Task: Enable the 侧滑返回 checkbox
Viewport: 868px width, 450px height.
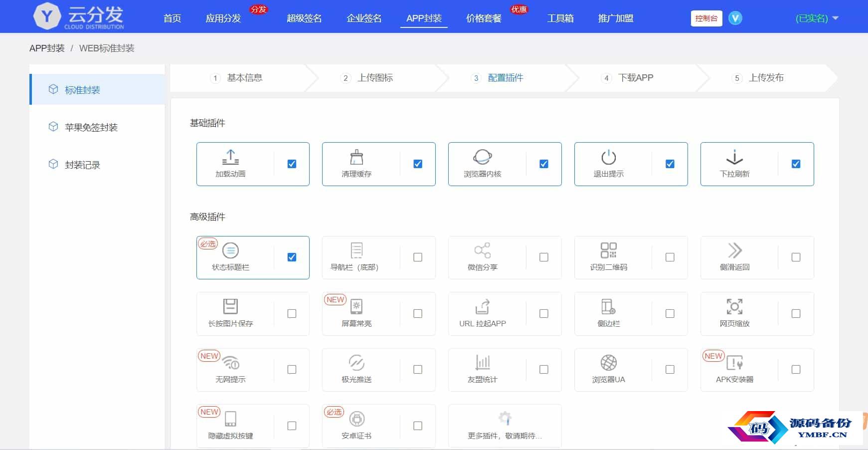Action: [x=796, y=257]
